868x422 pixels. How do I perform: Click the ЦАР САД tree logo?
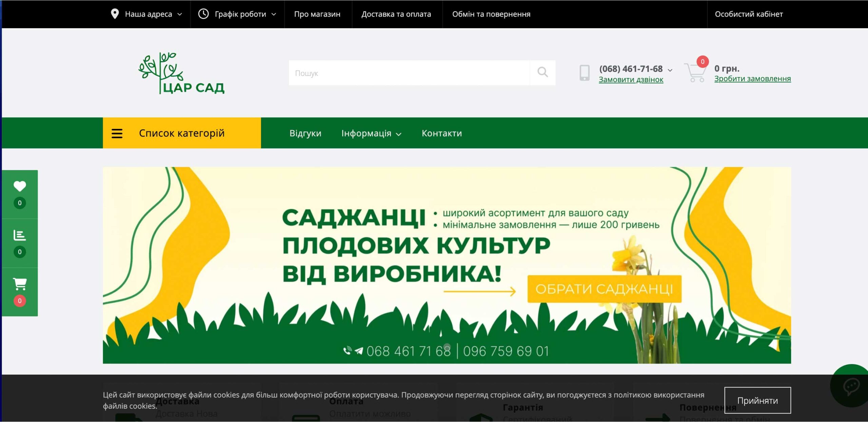pos(181,74)
